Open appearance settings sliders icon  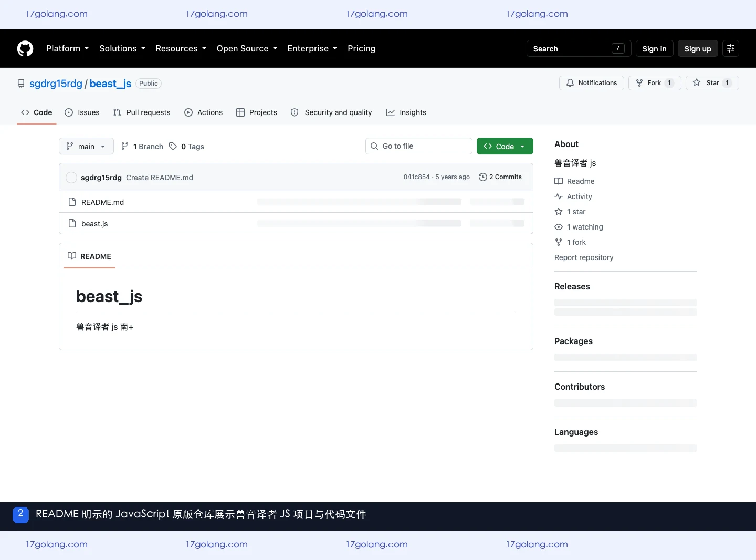(x=731, y=48)
